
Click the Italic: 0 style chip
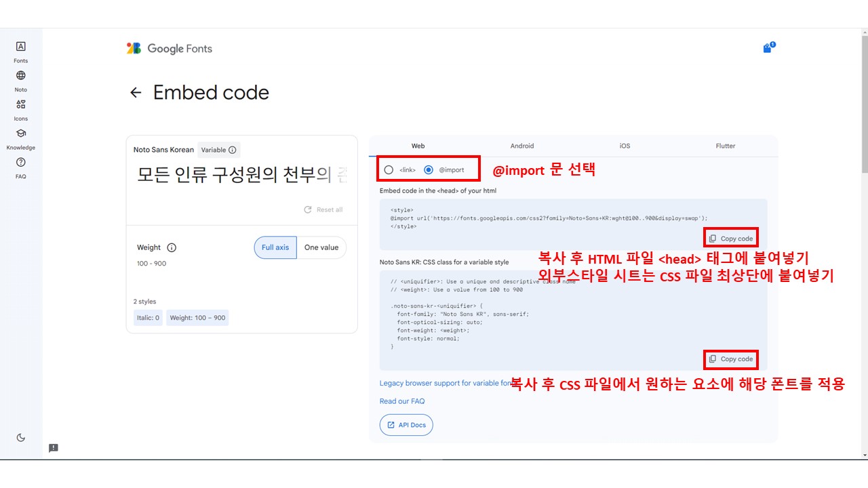click(148, 317)
